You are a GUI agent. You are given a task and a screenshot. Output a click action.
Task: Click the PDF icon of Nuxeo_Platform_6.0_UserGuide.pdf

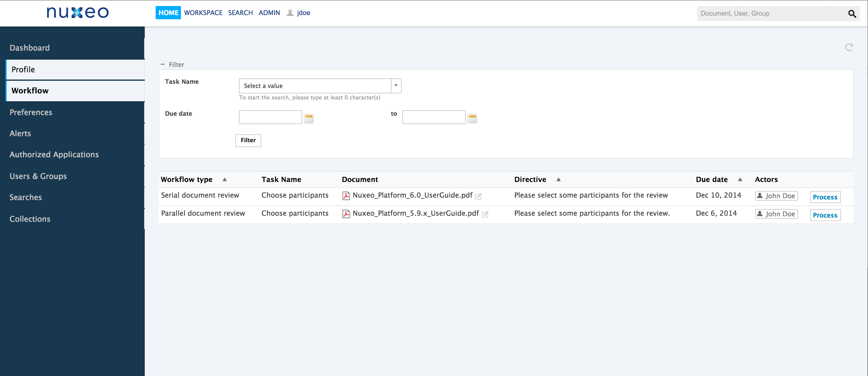(346, 196)
